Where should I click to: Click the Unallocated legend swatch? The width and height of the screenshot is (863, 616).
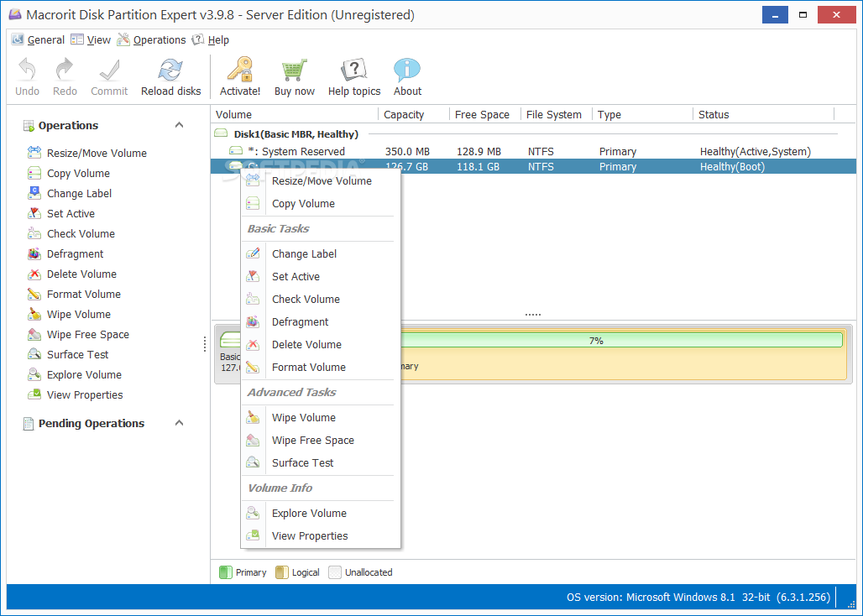335,572
